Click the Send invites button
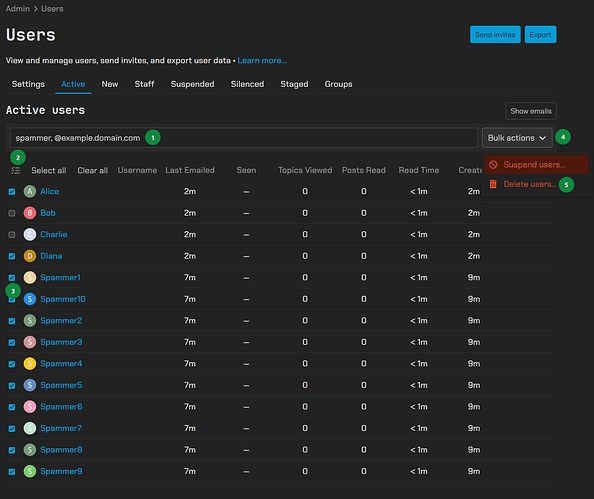Viewport: 594px width, 499px height. point(495,35)
